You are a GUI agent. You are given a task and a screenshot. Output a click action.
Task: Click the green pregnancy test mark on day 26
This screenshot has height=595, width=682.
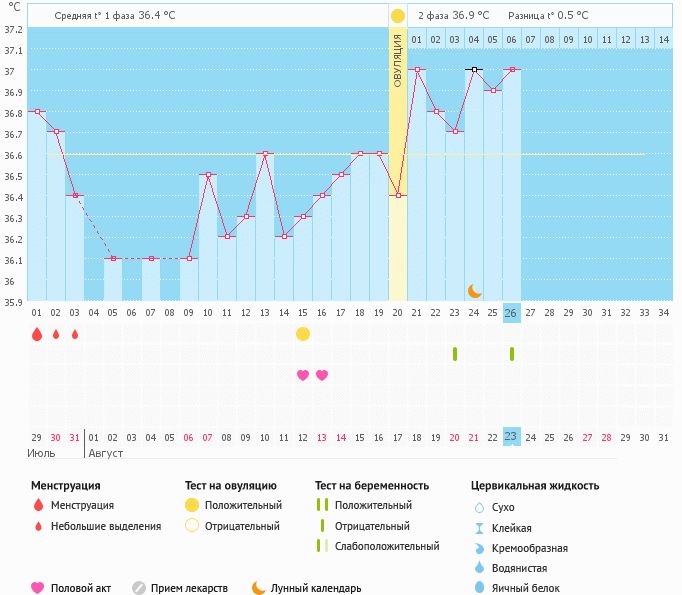point(512,354)
